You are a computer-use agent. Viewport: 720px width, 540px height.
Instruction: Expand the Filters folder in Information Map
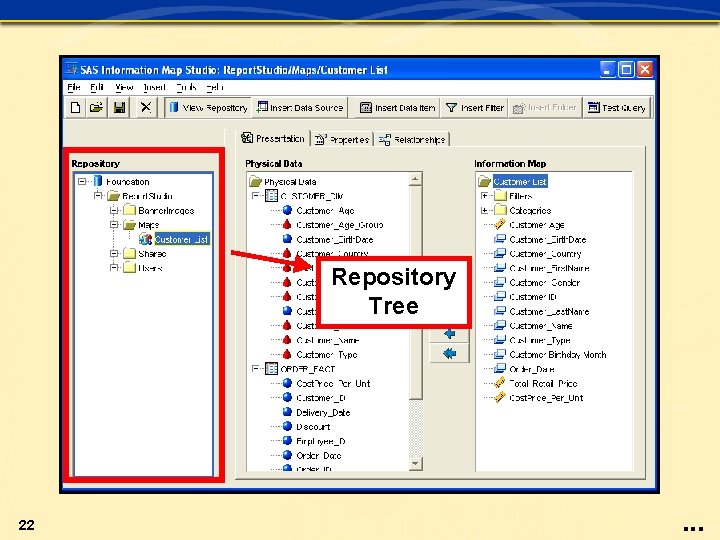[x=484, y=196]
